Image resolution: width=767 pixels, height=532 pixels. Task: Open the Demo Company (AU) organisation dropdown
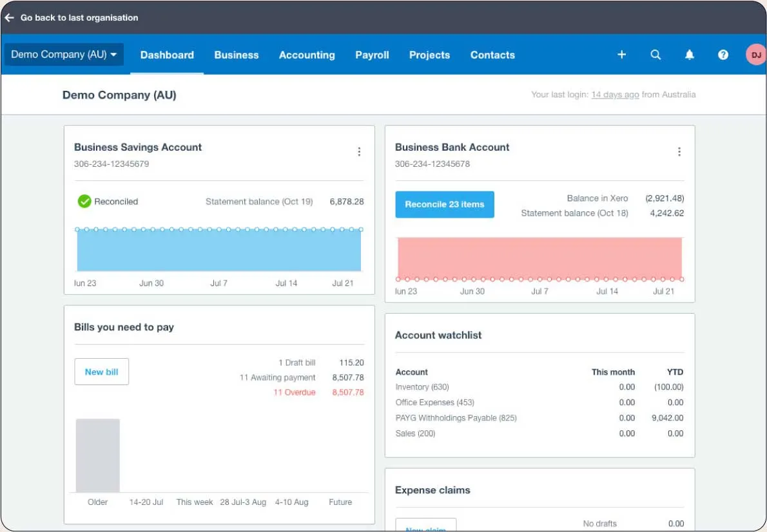pyautogui.click(x=63, y=55)
